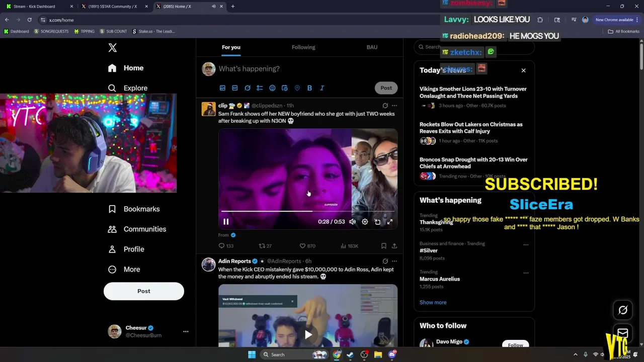The height and width of the screenshot is (362, 644).
Task: Schedule the post with calendar icon
Action: click(x=285, y=88)
